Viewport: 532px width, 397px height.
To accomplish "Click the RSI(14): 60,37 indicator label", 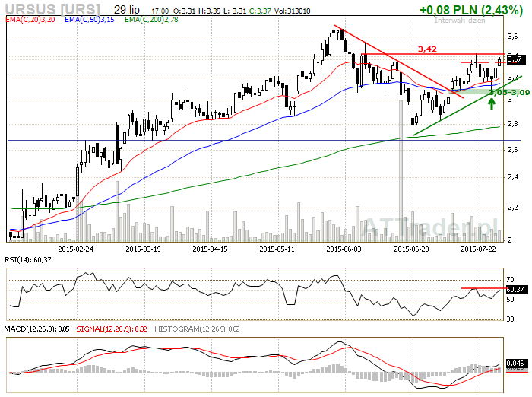I will point(28,260).
